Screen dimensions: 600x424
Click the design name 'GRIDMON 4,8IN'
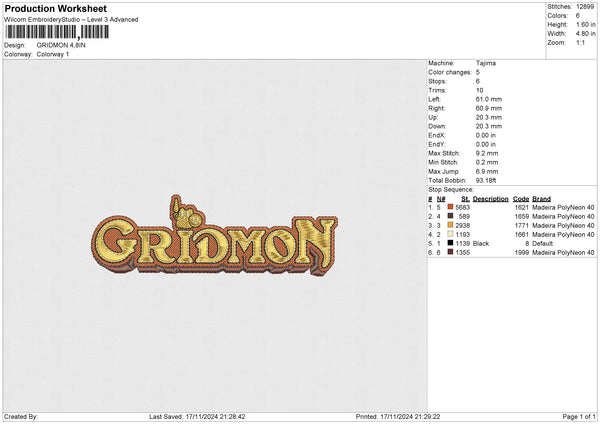61,45
